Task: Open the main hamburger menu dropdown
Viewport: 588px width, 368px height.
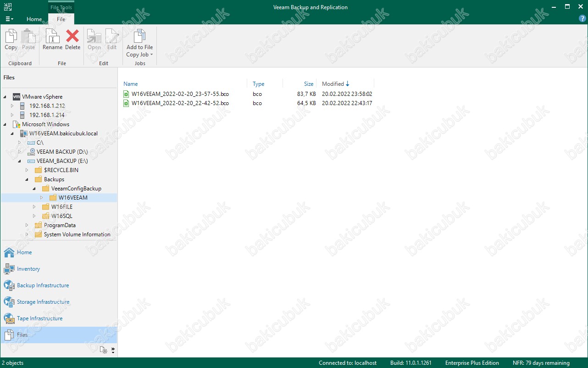Action: pos(9,19)
